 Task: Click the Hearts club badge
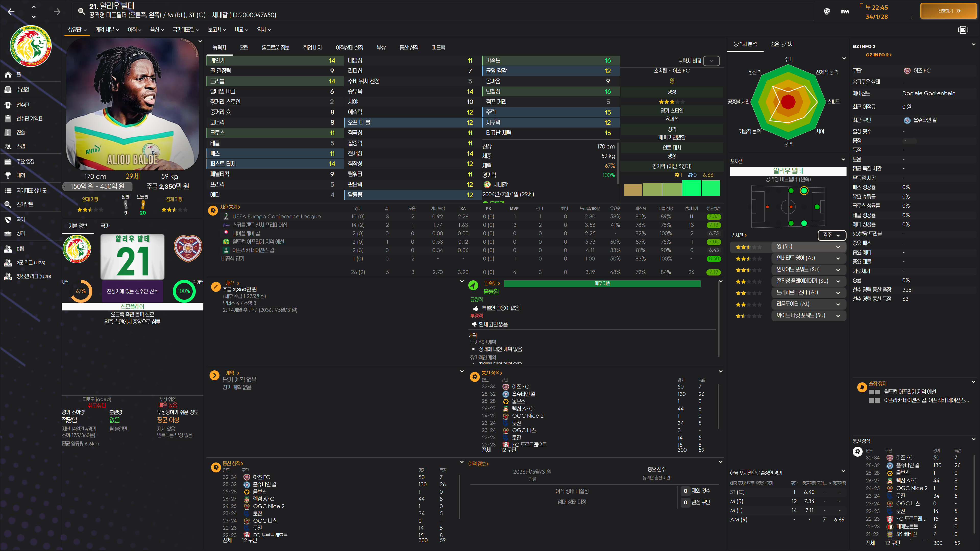click(188, 248)
